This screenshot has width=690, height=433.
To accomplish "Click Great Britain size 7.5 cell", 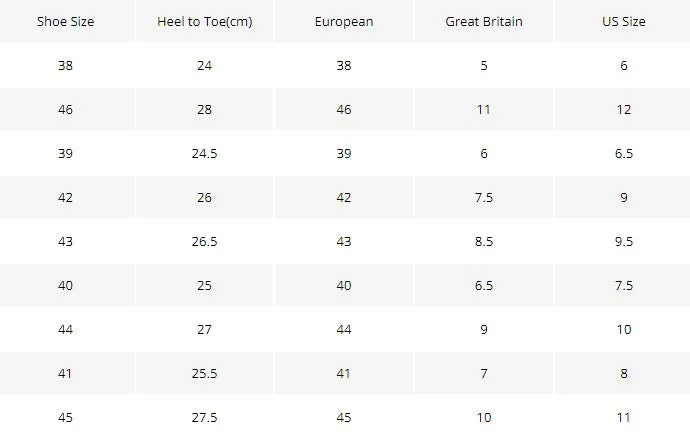I will 484,198.
